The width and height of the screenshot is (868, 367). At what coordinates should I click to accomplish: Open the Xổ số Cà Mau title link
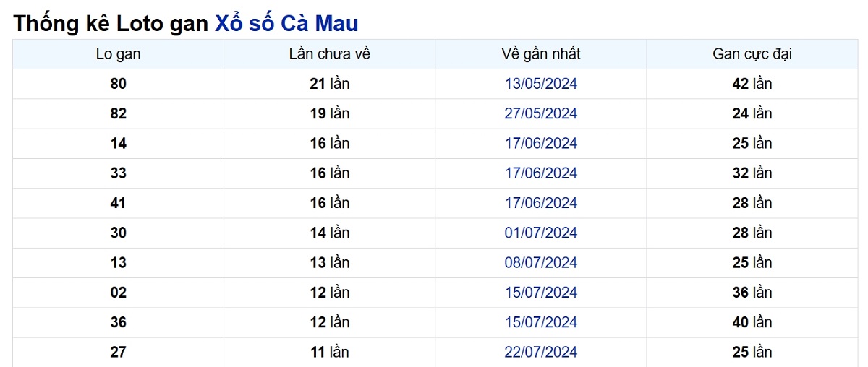pyautogui.click(x=286, y=23)
